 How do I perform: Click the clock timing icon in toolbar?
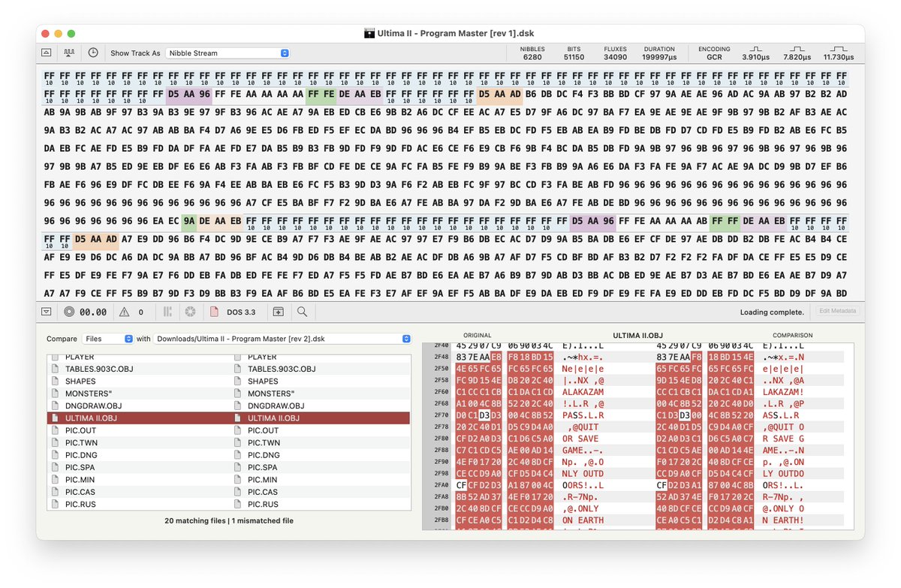[93, 53]
